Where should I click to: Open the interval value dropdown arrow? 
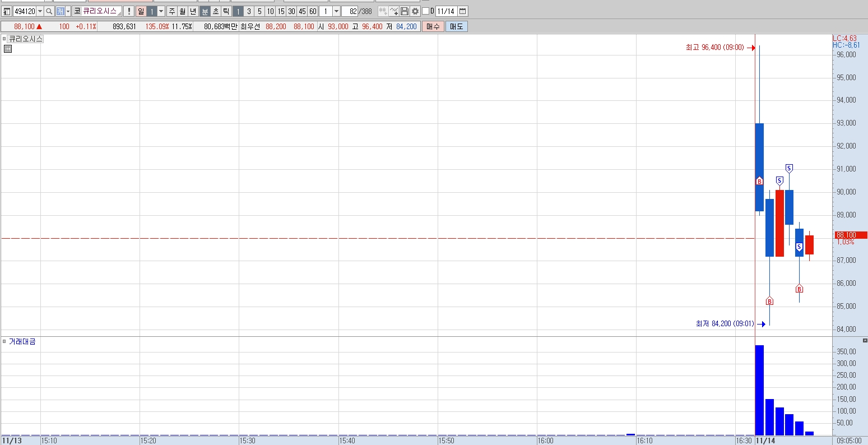click(x=336, y=11)
